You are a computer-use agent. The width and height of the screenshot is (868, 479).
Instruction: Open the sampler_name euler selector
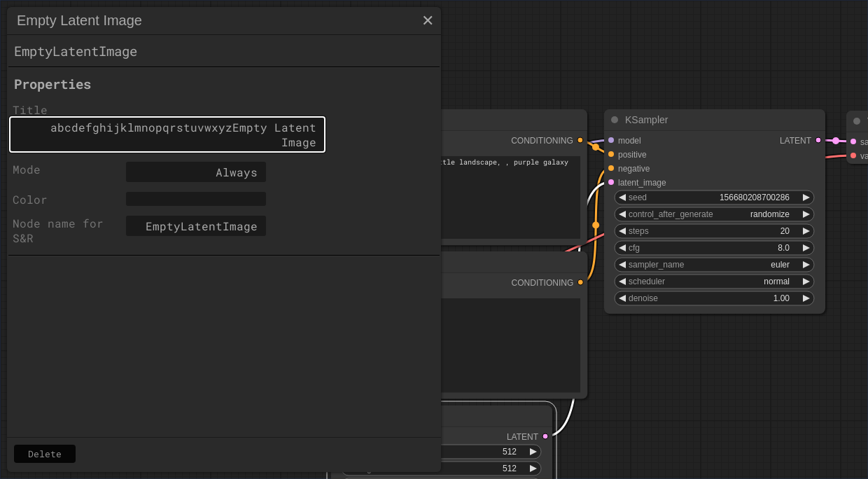coord(714,265)
